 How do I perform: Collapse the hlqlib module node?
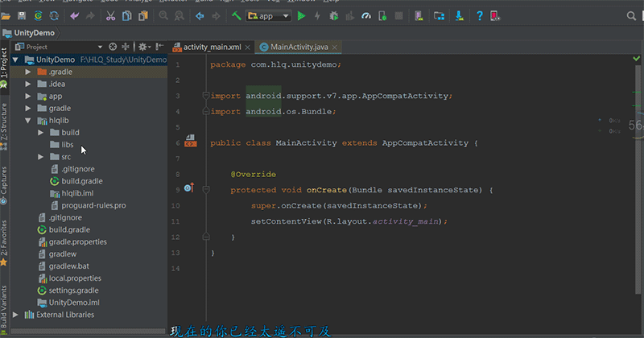tap(29, 120)
